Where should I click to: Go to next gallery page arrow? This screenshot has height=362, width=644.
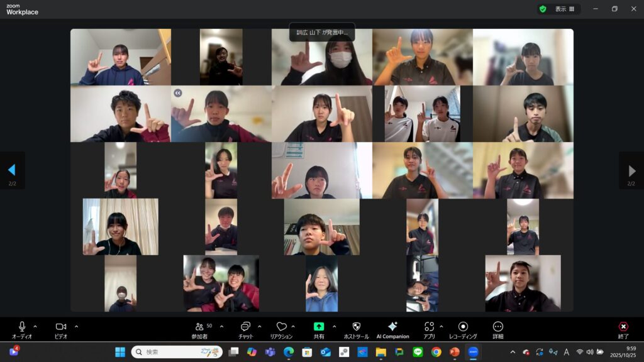click(x=631, y=171)
